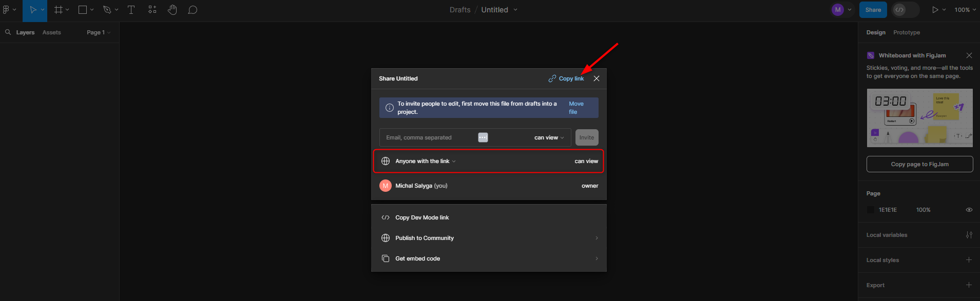
Task: Click the 1E1E1E page color swatch
Action: (870, 210)
